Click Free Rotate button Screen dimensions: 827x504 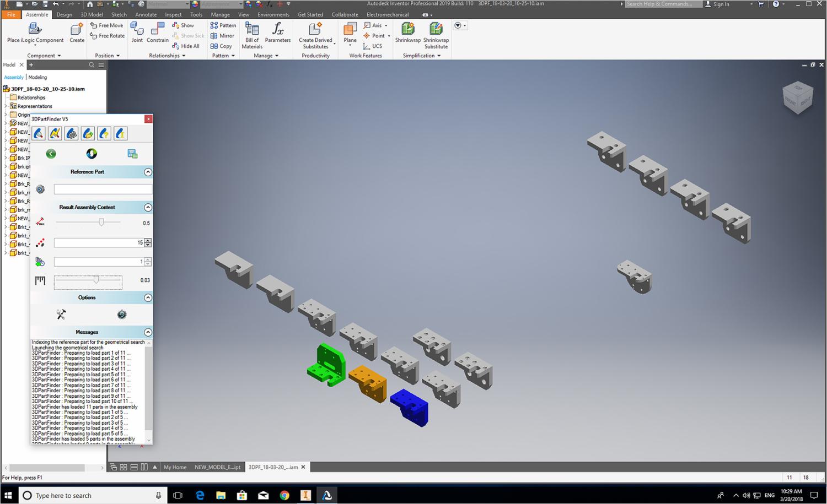pos(108,36)
